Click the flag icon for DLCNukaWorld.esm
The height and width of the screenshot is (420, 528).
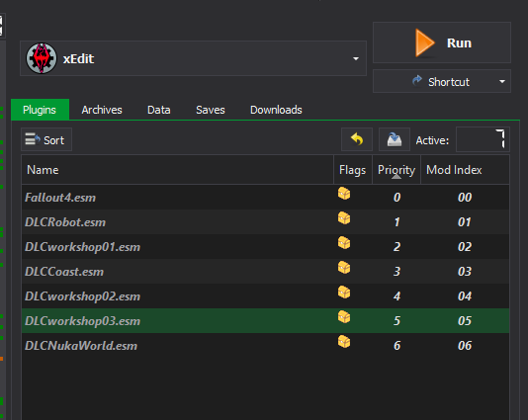(x=344, y=342)
